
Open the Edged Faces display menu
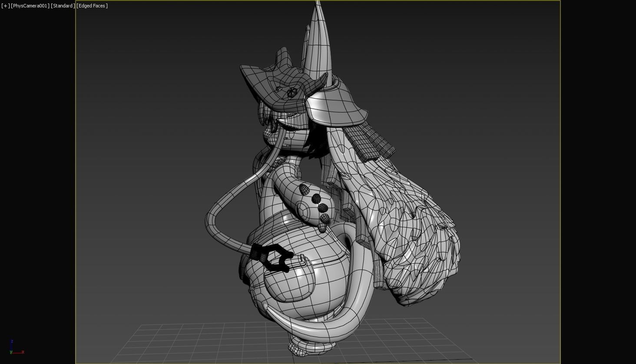click(x=92, y=6)
